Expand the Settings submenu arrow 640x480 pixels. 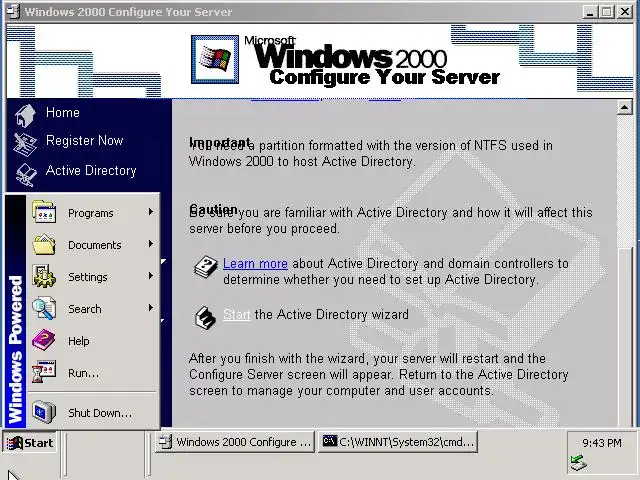[151, 276]
